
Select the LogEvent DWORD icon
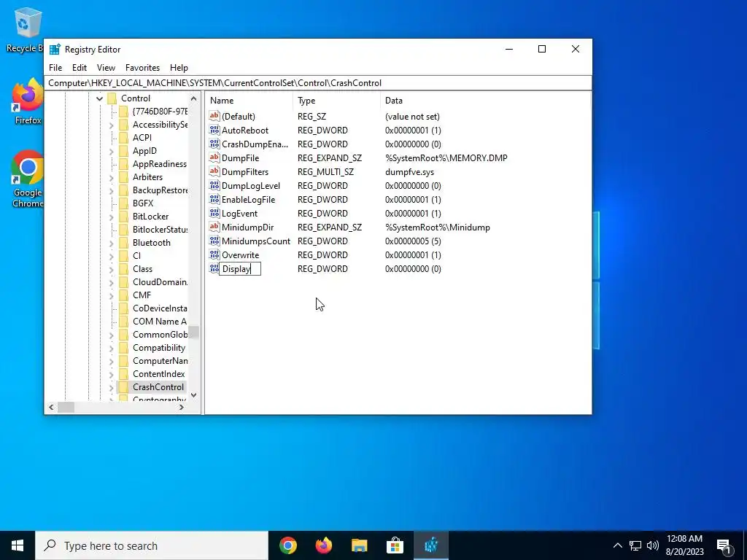[x=214, y=213]
